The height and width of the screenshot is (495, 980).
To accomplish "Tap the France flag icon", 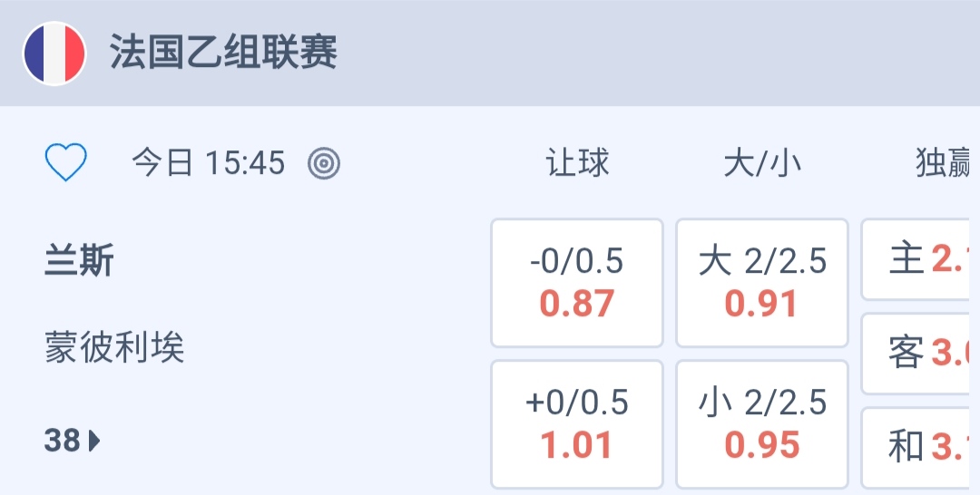I will (x=54, y=53).
